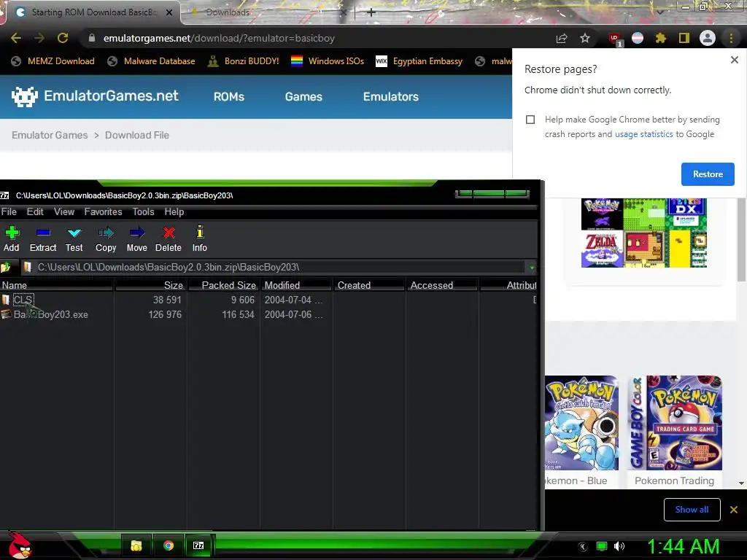
Task: Go up one folder in 7-Zip
Action: tap(6, 267)
